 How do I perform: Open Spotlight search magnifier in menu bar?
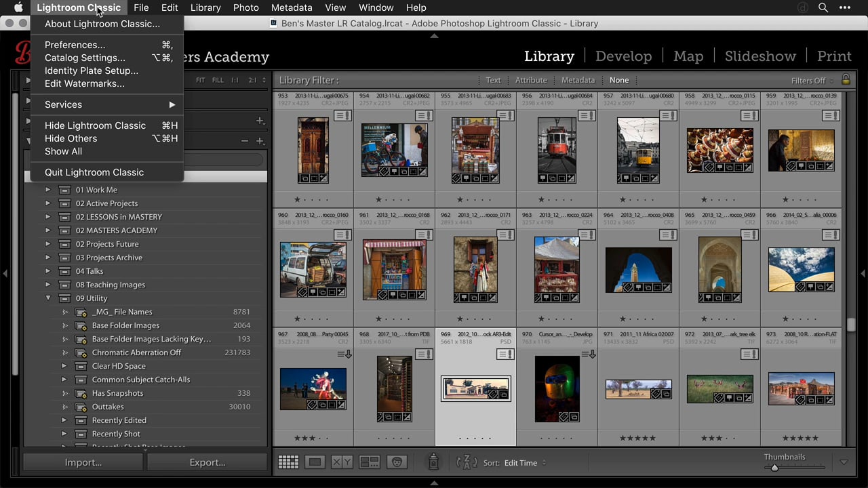823,7
